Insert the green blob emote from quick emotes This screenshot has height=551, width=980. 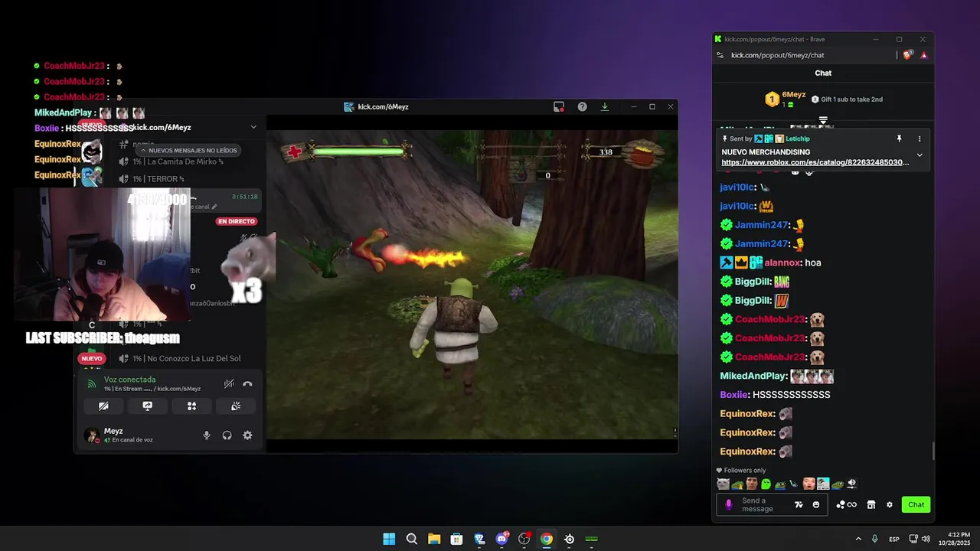[766, 484]
